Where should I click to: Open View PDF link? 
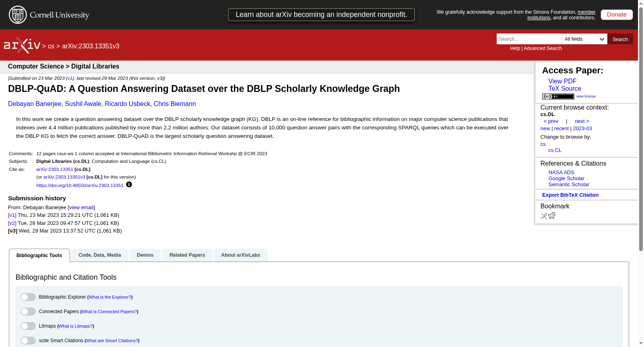click(562, 81)
